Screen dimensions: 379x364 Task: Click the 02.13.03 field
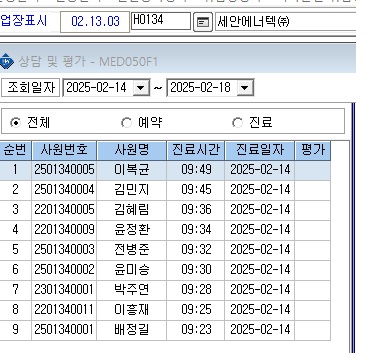click(x=95, y=22)
